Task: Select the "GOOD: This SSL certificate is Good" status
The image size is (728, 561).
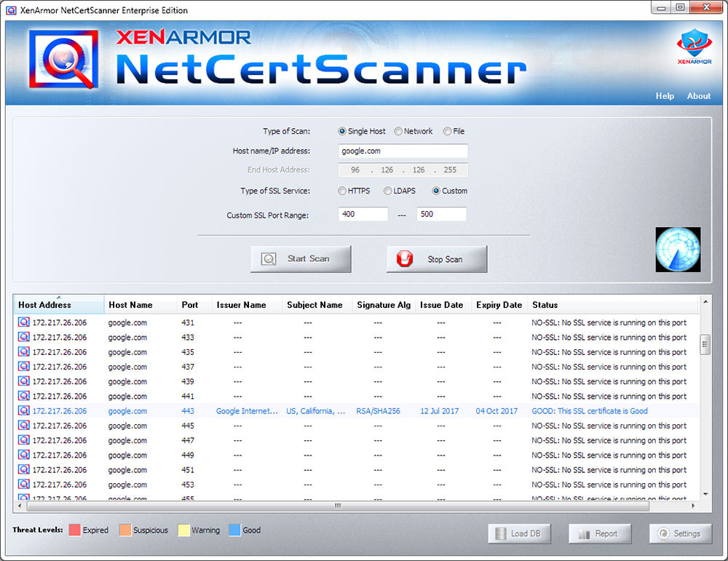Action: tap(590, 411)
